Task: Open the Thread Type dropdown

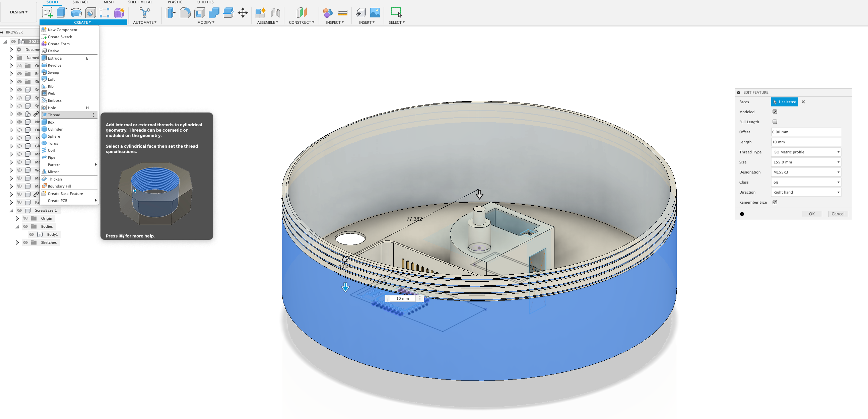Action: [x=806, y=152]
